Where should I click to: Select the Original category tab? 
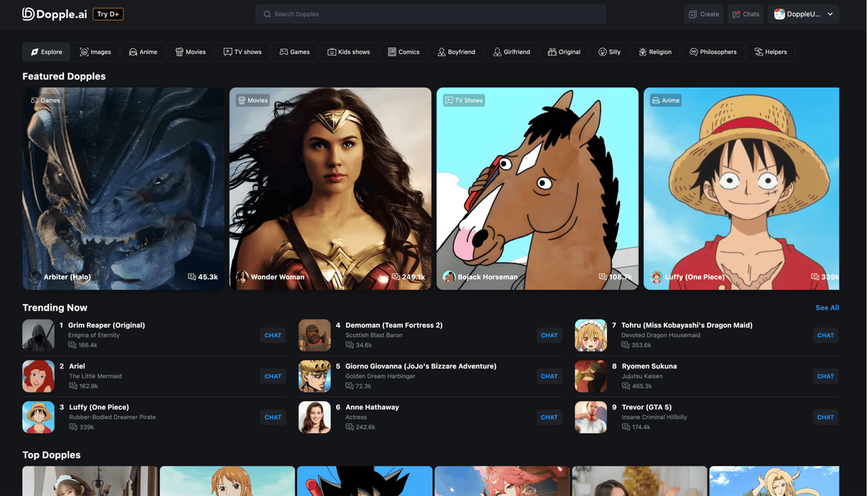pos(564,52)
